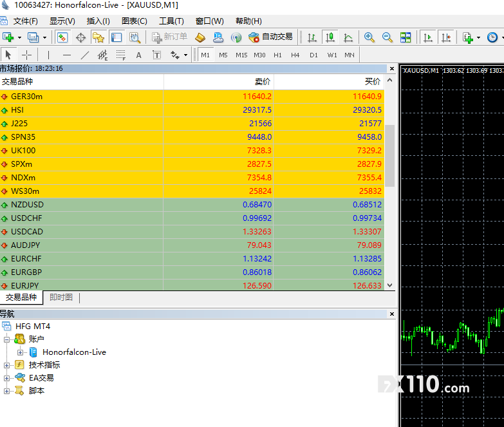Select the text label tool
Screen dimensions: 504x427
point(156,55)
